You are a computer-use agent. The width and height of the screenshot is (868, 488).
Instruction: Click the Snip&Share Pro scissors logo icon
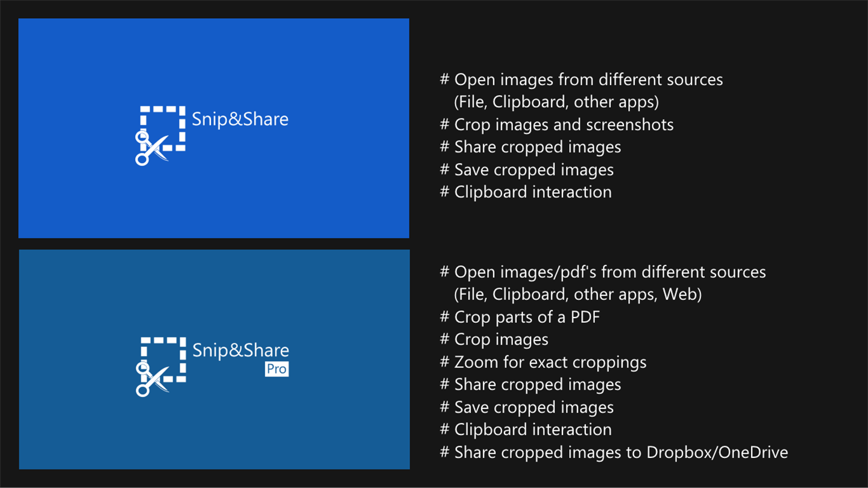[x=160, y=367]
